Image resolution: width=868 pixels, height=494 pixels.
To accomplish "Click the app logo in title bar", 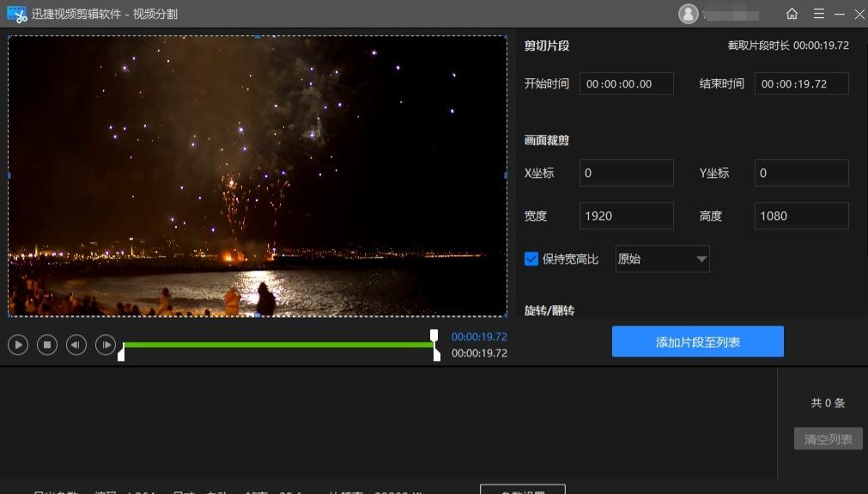I will (16, 14).
